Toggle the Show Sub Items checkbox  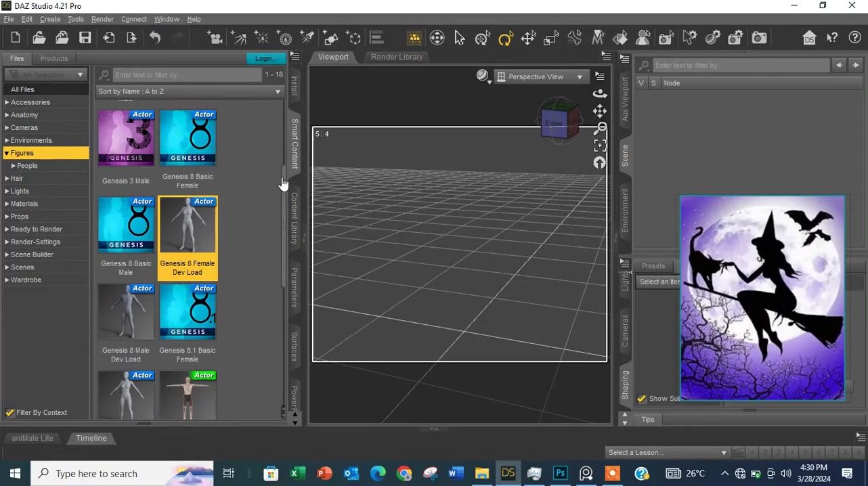[x=642, y=399]
